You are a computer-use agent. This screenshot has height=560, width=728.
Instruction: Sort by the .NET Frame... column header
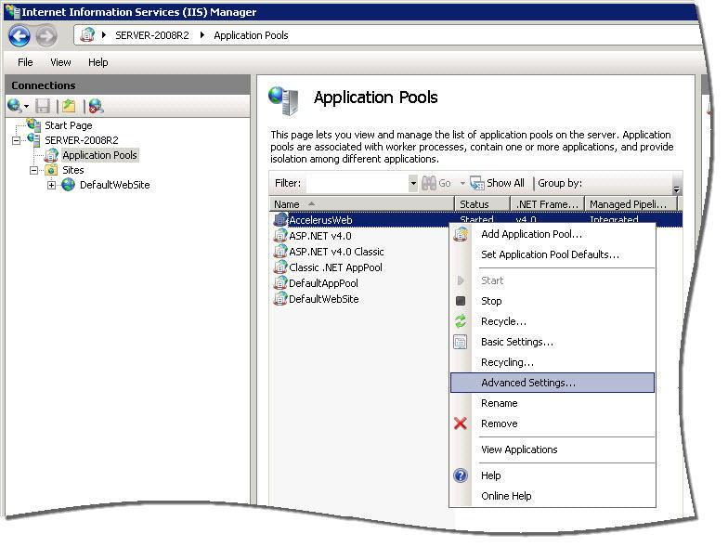click(548, 204)
